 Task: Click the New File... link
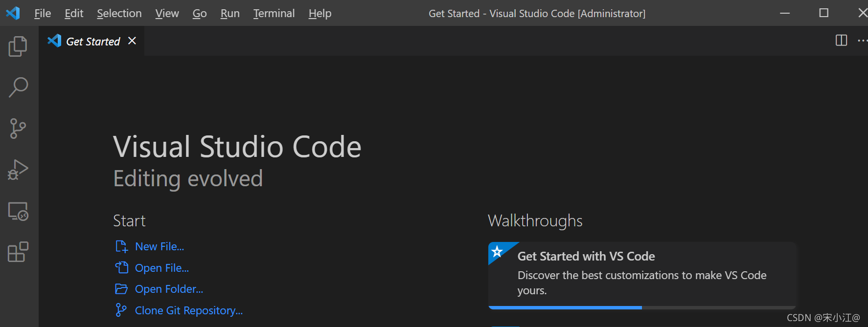(x=160, y=246)
